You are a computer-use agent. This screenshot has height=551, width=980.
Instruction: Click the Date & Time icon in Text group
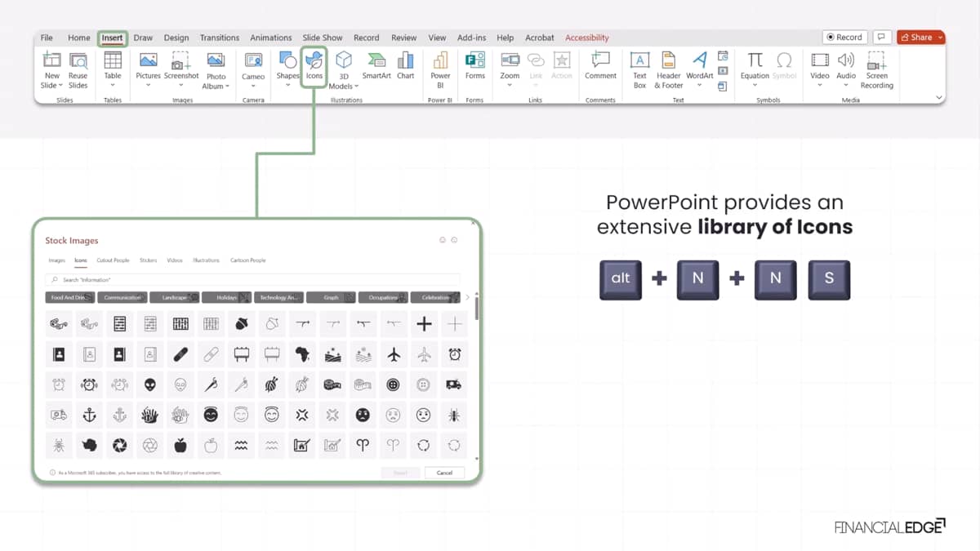(x=723, y=56)
